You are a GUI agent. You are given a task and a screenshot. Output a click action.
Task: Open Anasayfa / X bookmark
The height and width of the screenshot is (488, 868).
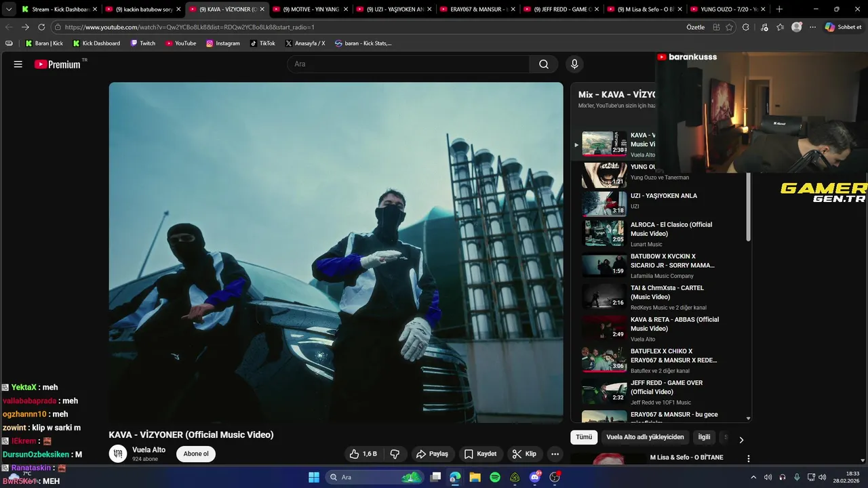pyautogui.click(x=305, y=43)
